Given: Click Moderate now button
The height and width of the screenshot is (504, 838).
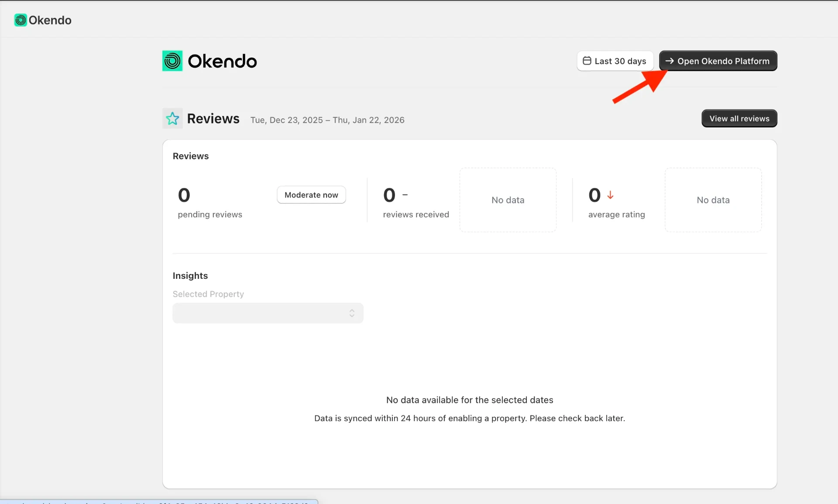Looking at the screenshot, I should (x=311, y=195).
